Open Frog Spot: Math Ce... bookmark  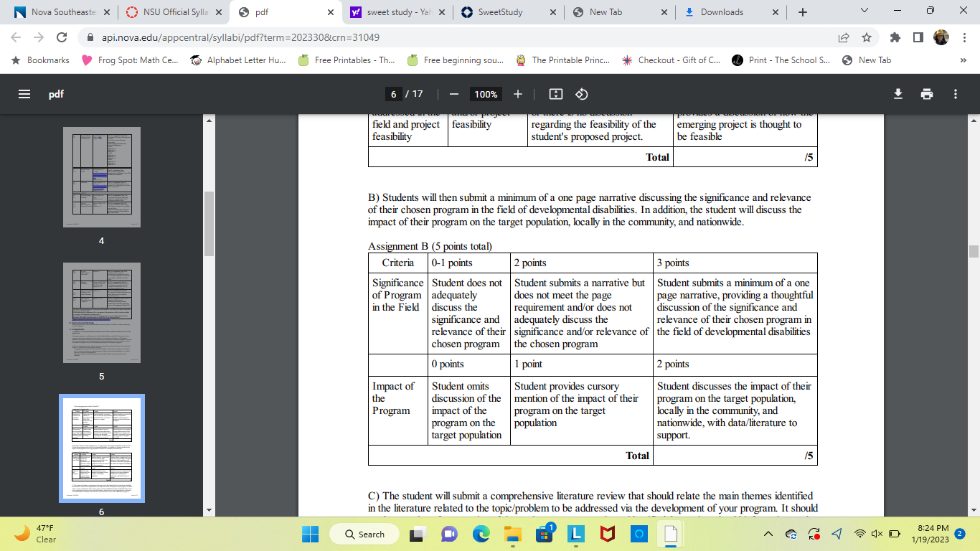(130, 60)
